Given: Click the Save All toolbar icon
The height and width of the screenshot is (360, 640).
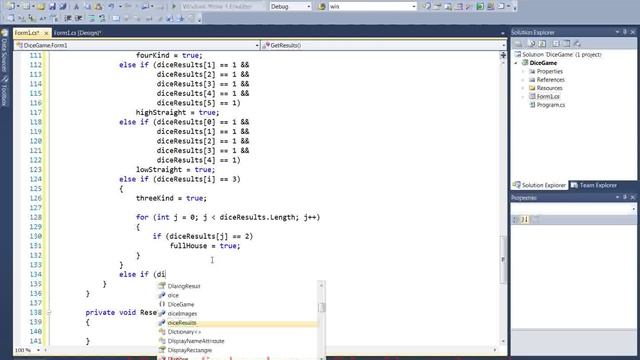Looking at the screenshot, I should pos(62,7).
